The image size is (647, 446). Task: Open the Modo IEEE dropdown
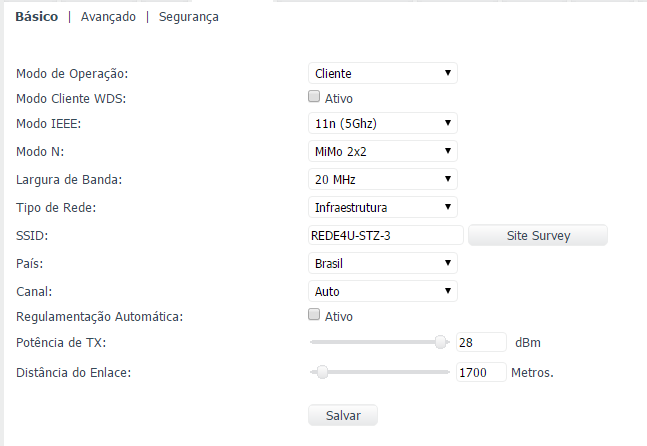tap(382, 124)
